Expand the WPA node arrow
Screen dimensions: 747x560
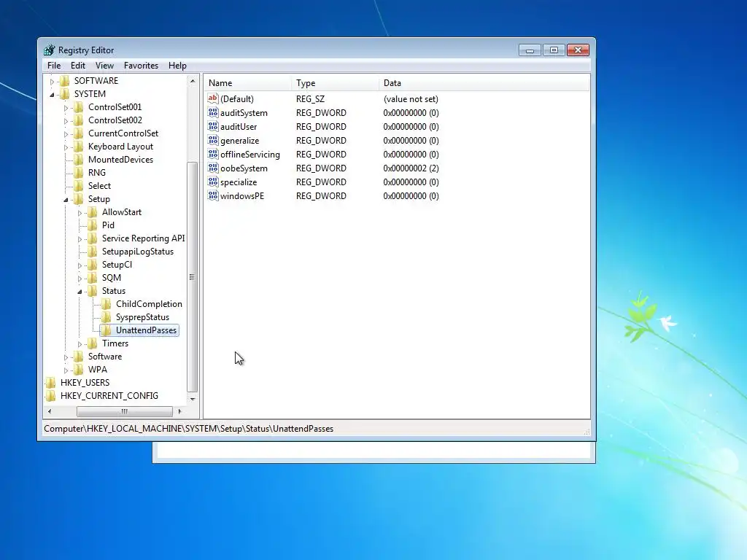(66, 370)
